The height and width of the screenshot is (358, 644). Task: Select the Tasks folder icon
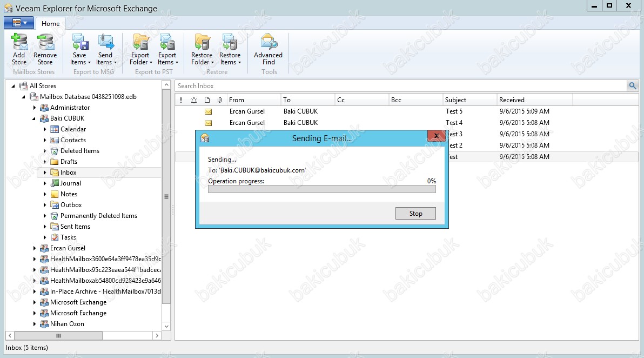[x=54, y=237]
